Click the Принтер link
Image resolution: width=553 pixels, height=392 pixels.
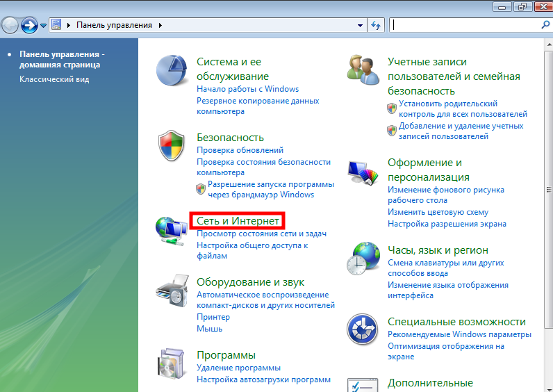pos(213,317)
